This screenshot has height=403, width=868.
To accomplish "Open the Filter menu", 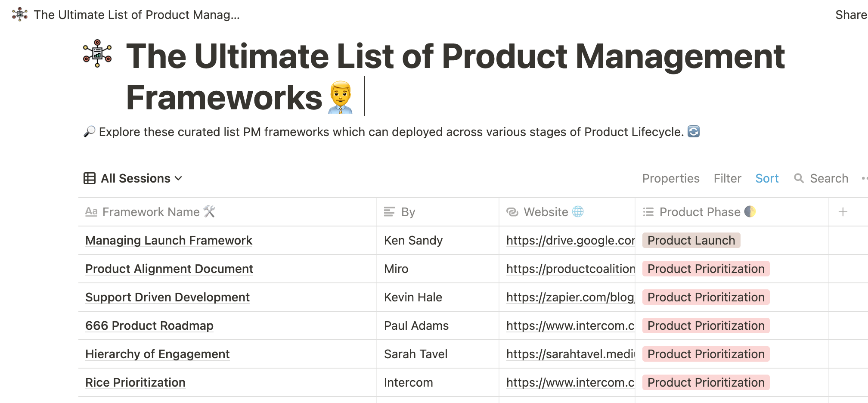I will (x=727, y=178).
